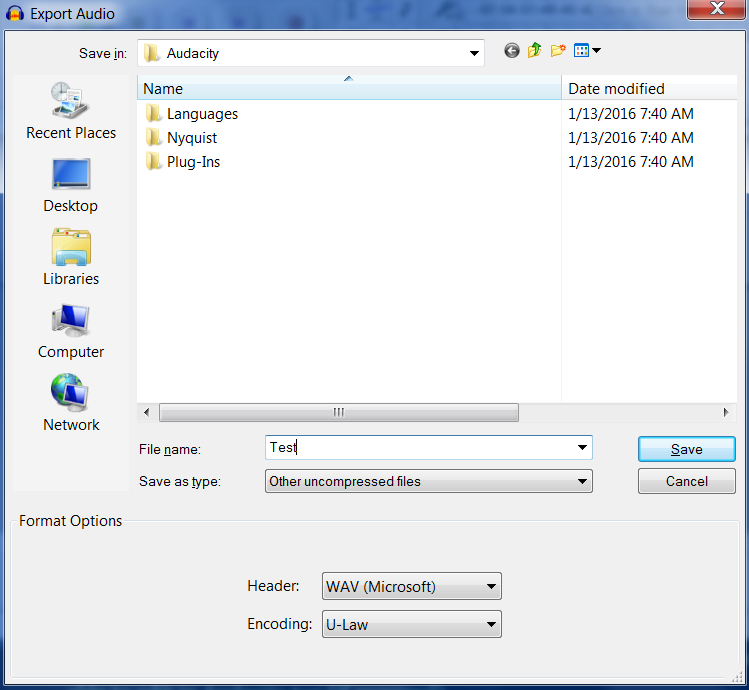Select the Nyquist folder icon
The width and height of the screenshot is (749, 690).
click(x=153, y=138)
